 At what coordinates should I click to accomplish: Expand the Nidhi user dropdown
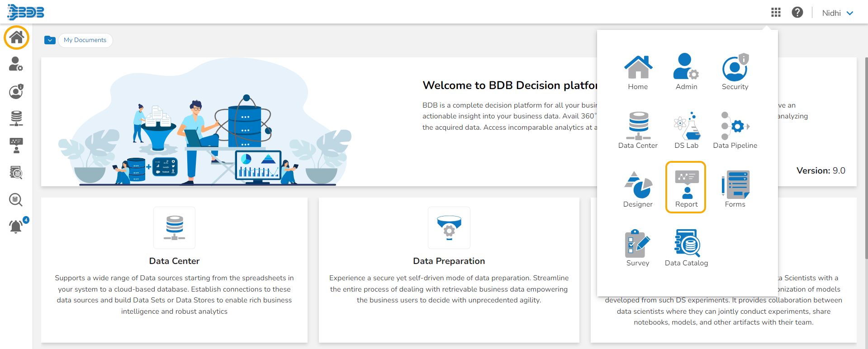click(838, 13)
